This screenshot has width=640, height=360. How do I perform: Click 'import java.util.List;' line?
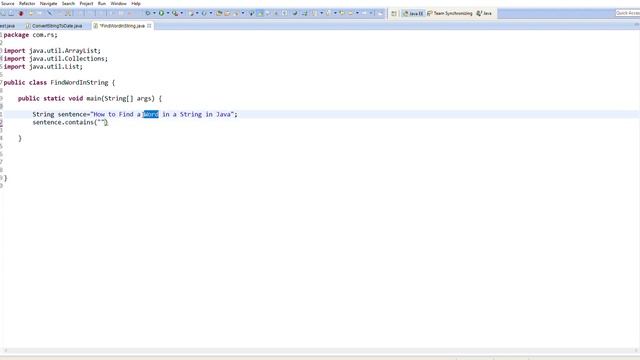click(43, 67)
